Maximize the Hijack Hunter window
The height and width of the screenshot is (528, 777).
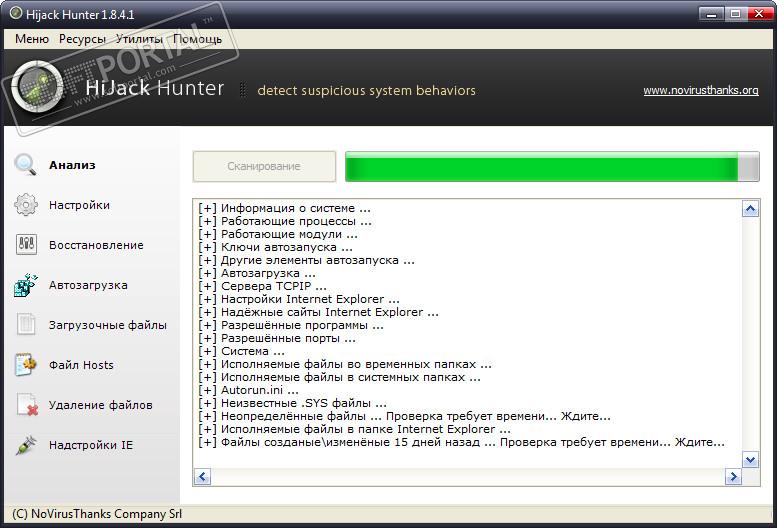[x=736, y=14]
